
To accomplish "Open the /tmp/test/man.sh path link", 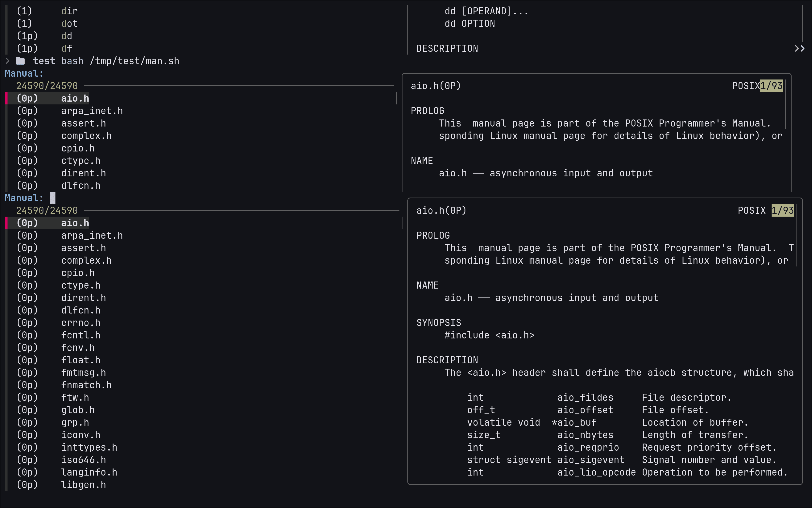I will point(134,61).
